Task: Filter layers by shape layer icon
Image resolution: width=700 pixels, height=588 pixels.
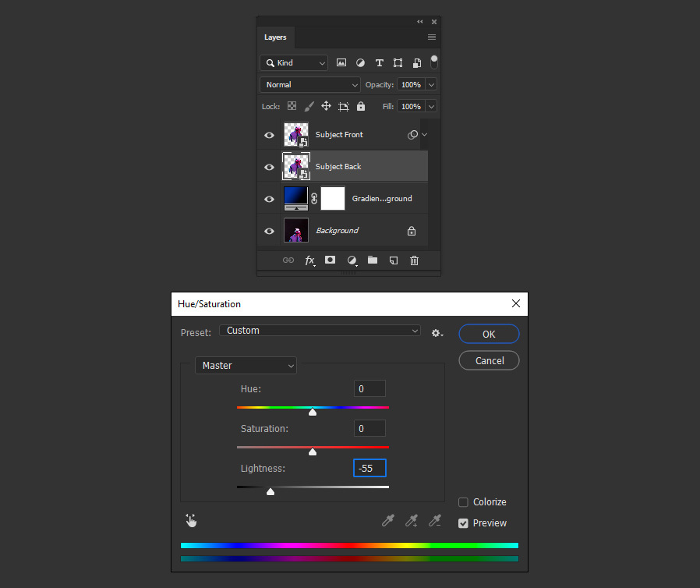Action: 398,63
